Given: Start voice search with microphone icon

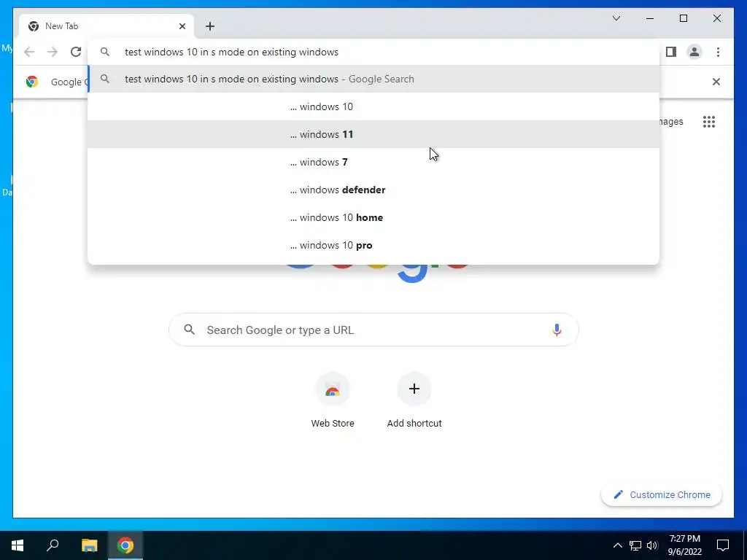Looking at the screenshot, I should [557, 330].
